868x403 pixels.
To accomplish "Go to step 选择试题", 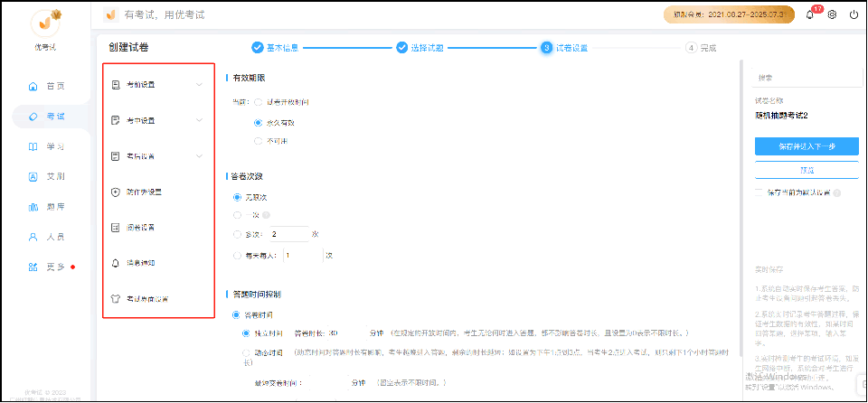I will click(420, 48).
